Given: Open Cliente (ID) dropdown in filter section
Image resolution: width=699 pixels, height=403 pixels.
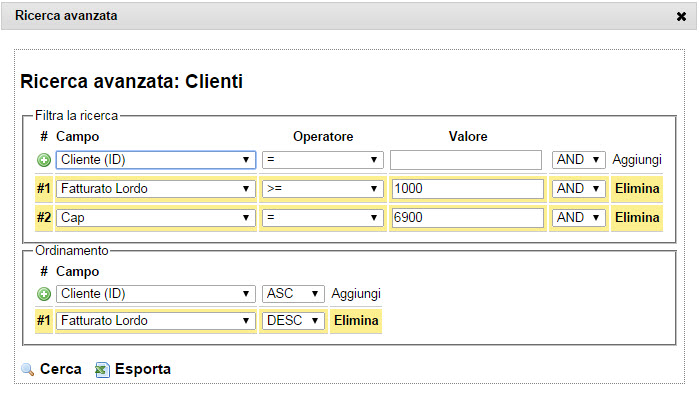Looking at the screenshot, I should click(x=155, y=160).
